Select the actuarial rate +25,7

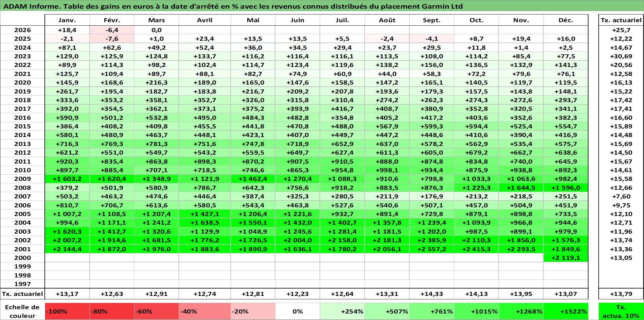point(621,30)
